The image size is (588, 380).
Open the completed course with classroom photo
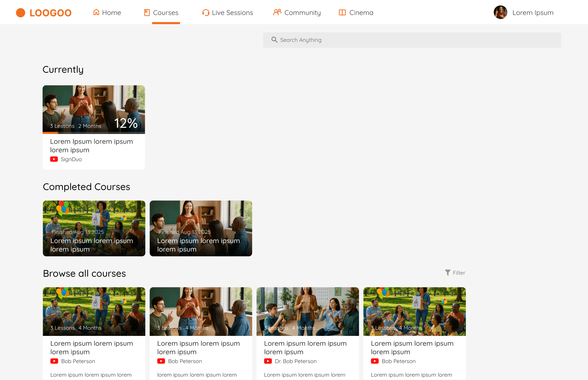click(201, 228)
